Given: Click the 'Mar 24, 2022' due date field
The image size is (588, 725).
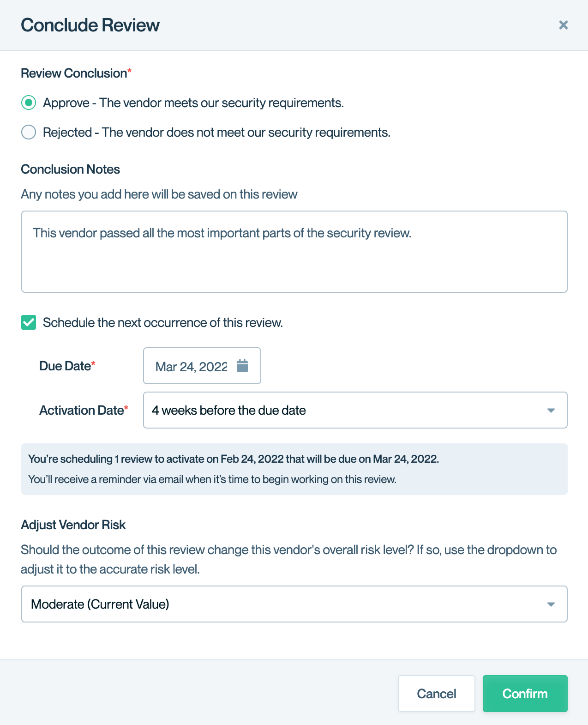Looking at the screenshot, I should tap(191, 367).
